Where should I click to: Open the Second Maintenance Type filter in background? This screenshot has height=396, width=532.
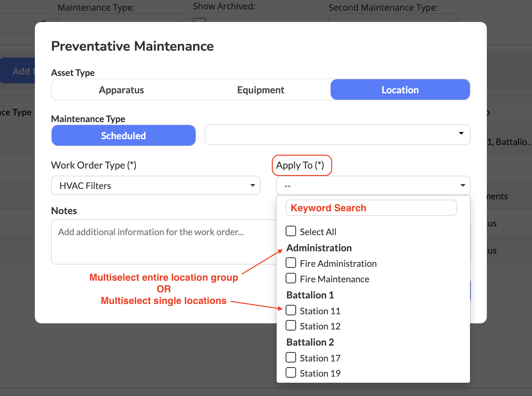point(393,18)
